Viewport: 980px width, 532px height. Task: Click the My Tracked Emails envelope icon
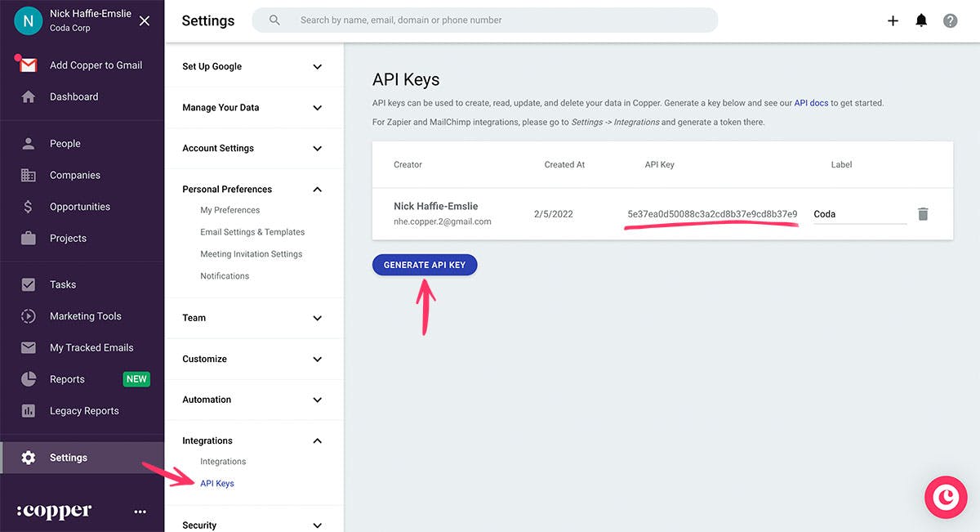pos(29,347)
